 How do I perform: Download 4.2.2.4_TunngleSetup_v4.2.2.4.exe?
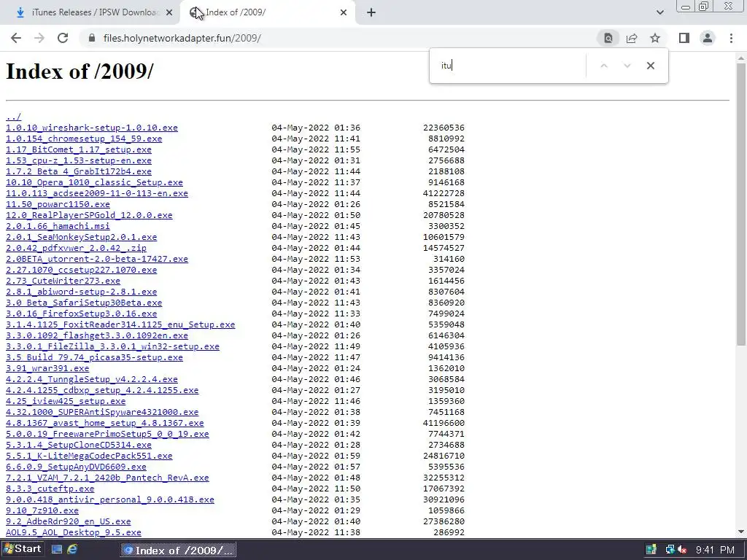[x=91, y=379]
